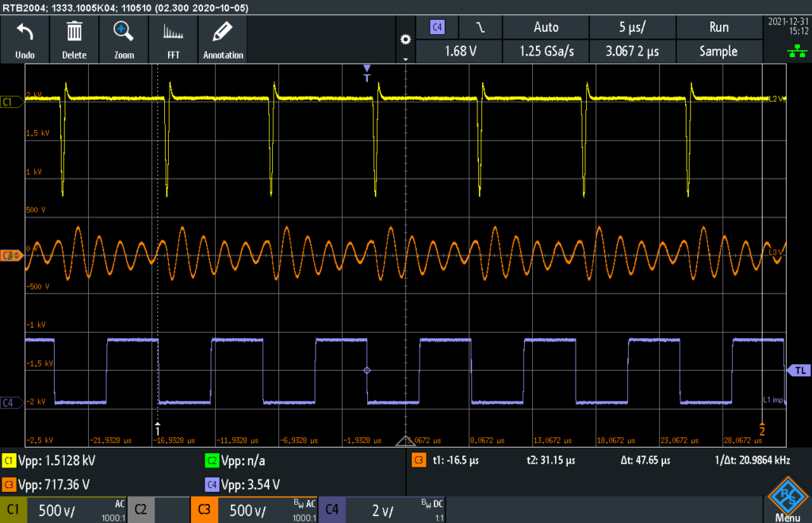
Task: Open the toolbar settings gear
Action: [x=405, y=40]
